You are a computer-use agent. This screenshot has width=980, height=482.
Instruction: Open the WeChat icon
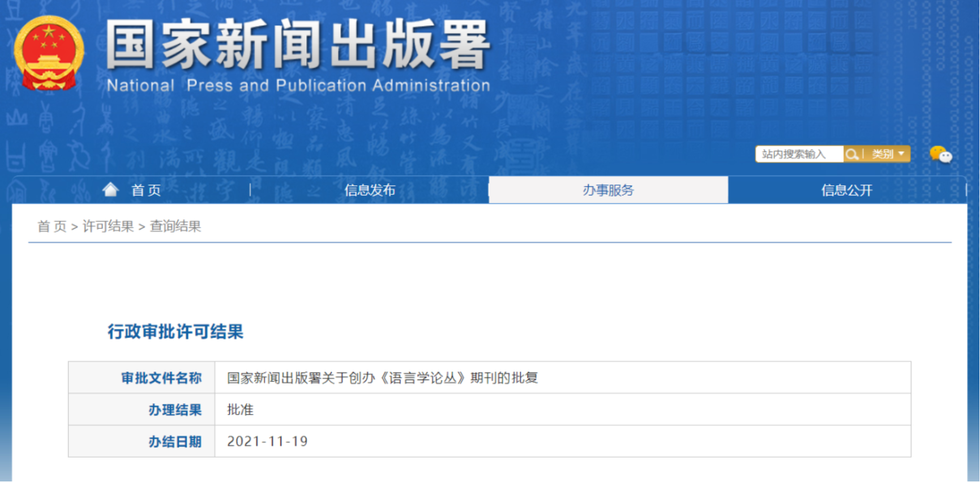click(941, 154)
